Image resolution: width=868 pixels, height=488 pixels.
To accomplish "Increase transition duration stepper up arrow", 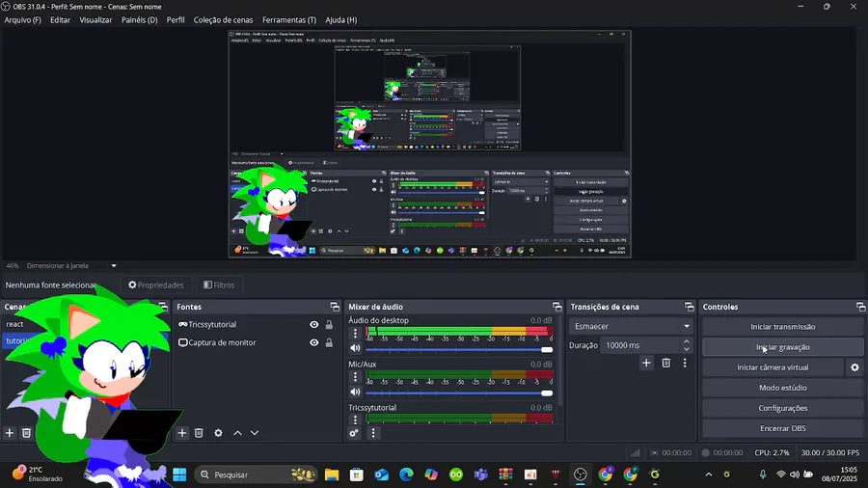I will click(x=687, y=341).
